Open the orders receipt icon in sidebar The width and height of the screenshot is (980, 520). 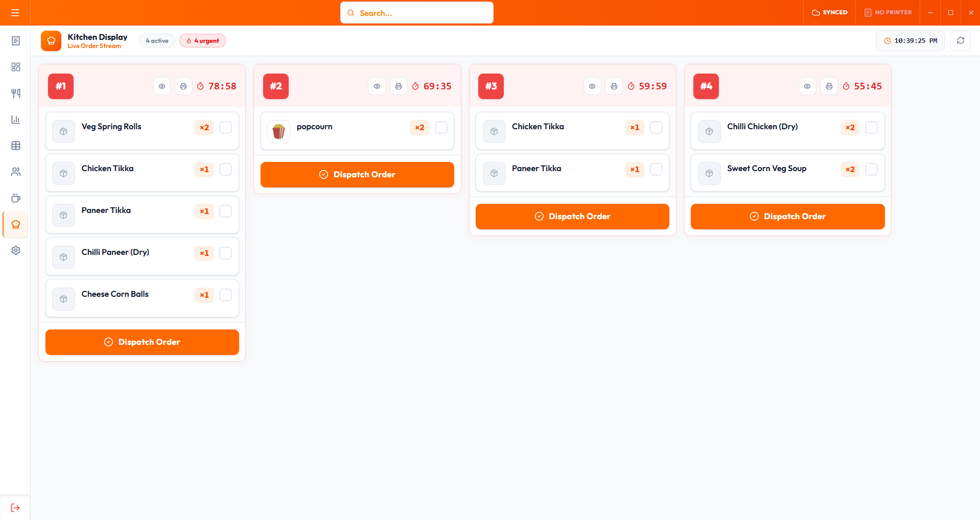pos(16,41)
